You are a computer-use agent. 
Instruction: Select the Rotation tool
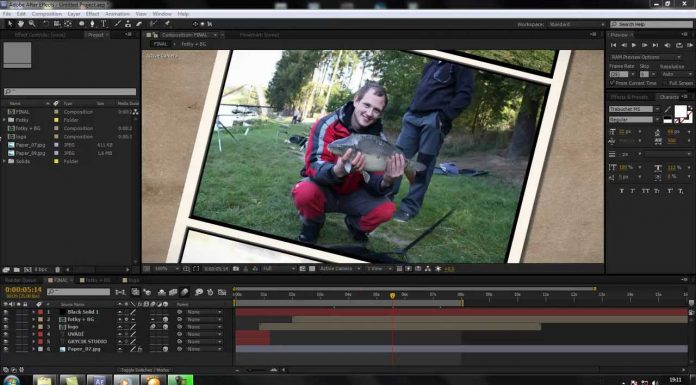[45, 24]
